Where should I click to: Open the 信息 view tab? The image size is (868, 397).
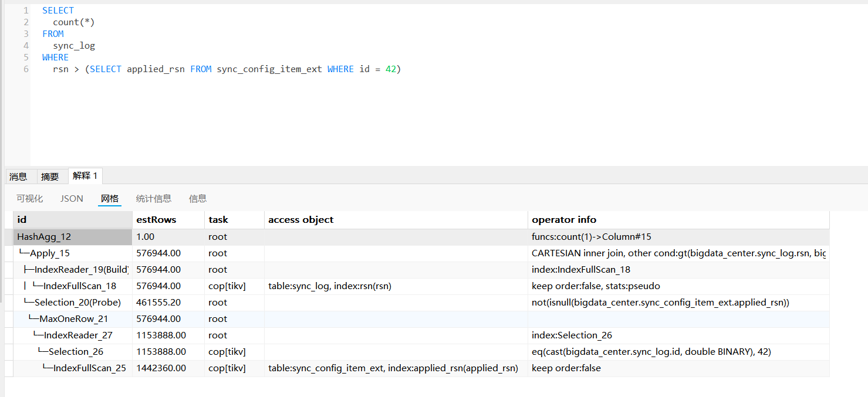(x=198, y=199)
